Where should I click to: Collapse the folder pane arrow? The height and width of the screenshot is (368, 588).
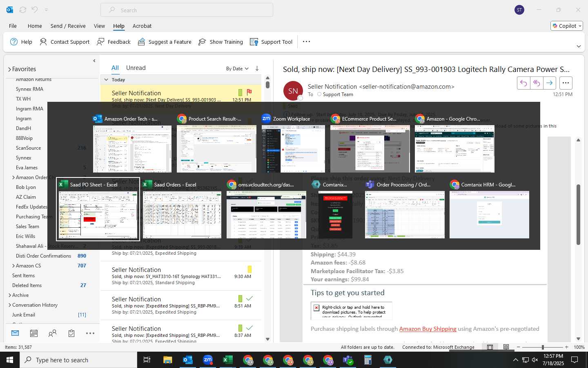point(94,61)
